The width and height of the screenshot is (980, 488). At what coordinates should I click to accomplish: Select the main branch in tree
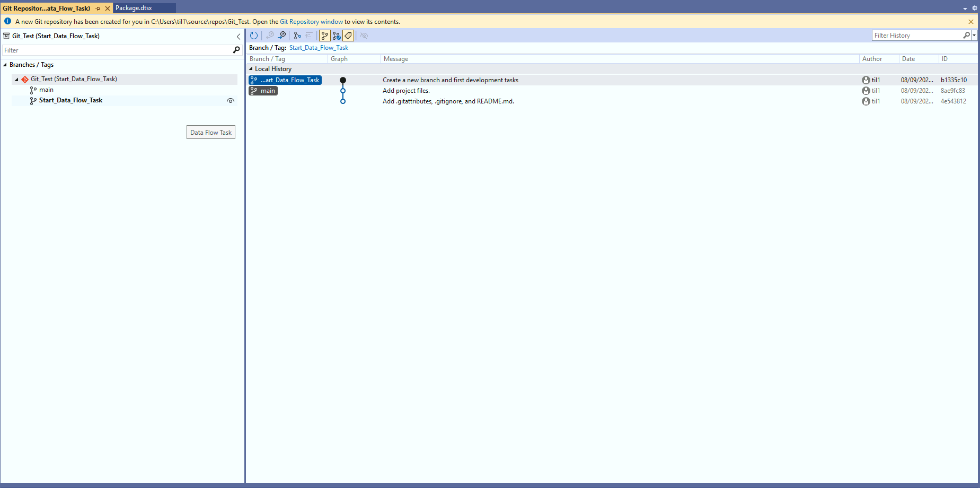pyautogui.click(x=46, y=90)
